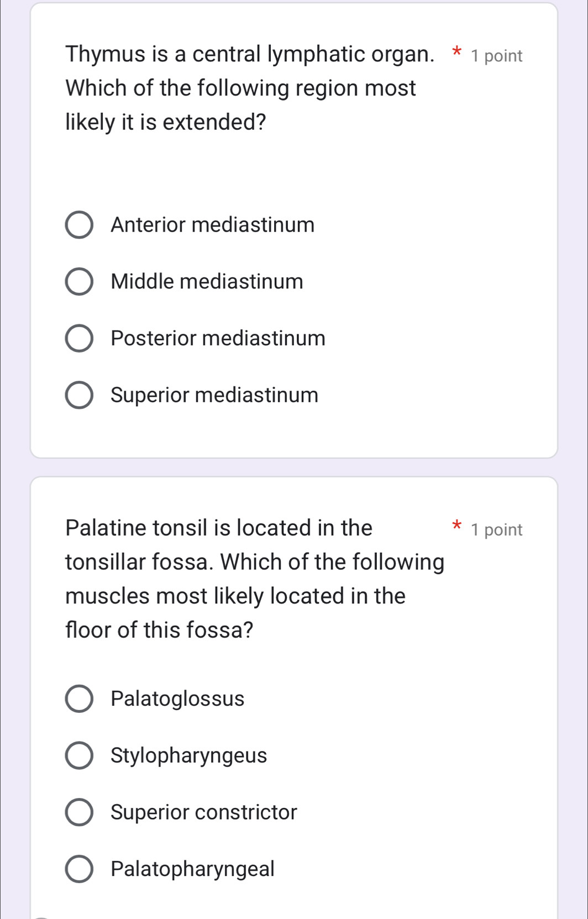The image size is (588, 919).
Task: Select the Anterior mediastinum radio circle
Action: (79, 225)
